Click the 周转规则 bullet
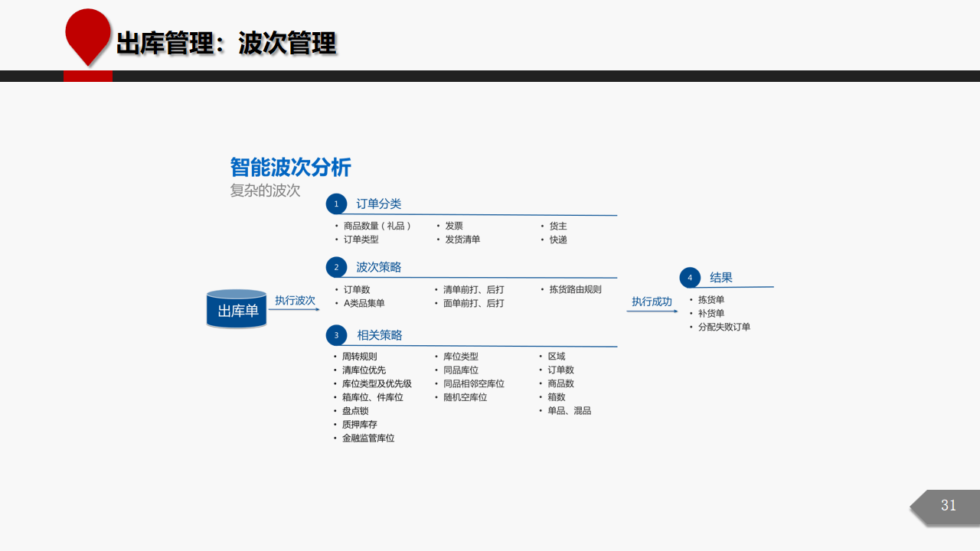 point(359,357)
